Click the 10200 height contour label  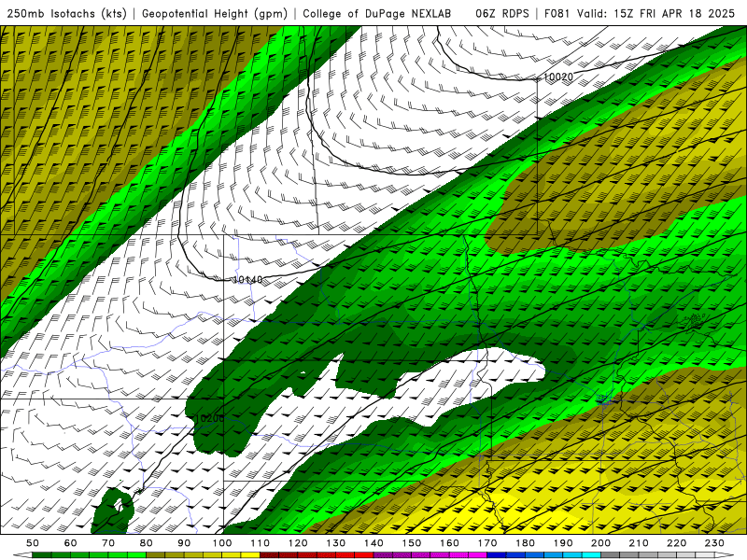[210, 418]
